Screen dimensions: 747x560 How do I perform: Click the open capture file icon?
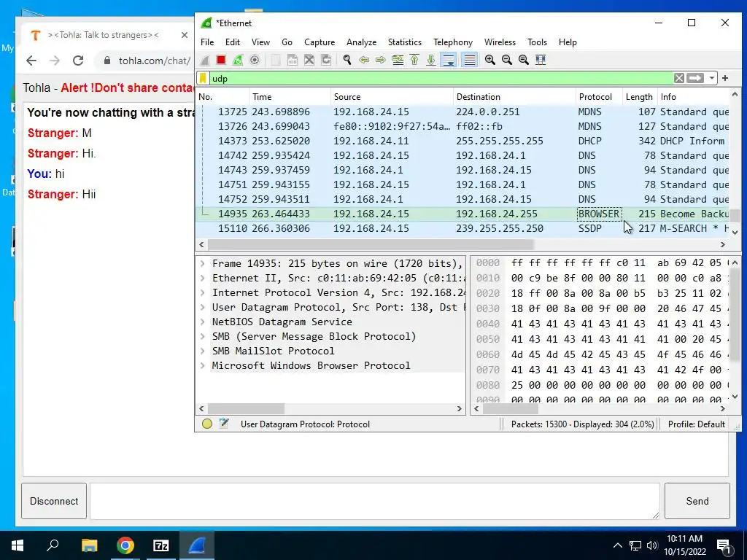[276, 60]
